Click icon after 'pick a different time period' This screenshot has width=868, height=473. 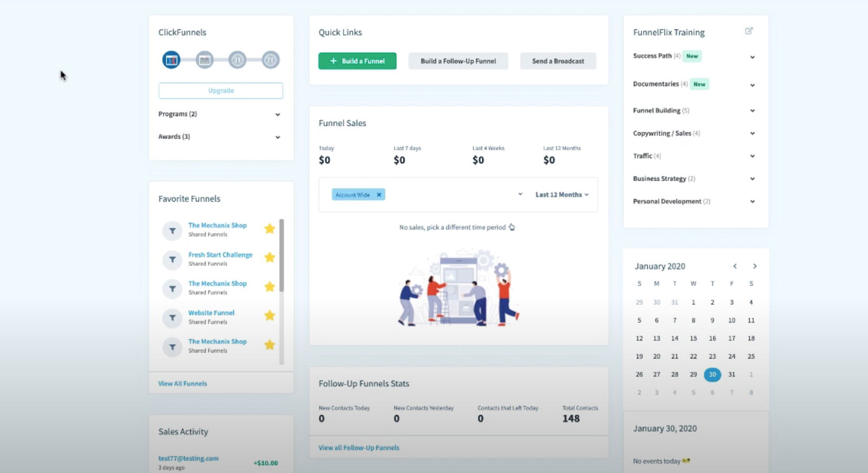pyautogui.click(x=512, y=227)
